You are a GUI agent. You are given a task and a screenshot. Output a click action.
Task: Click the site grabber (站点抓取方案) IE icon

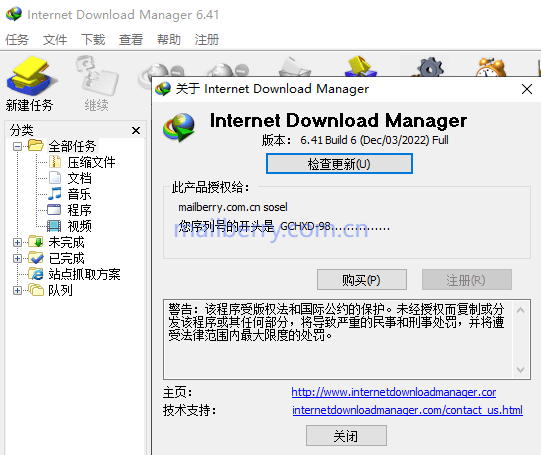[36, 274]
